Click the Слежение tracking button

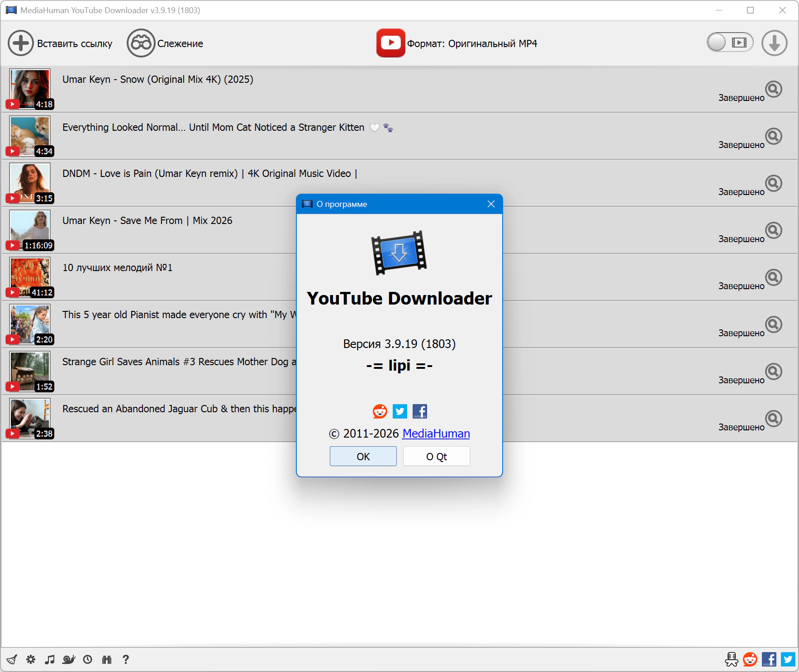(166, 43)
